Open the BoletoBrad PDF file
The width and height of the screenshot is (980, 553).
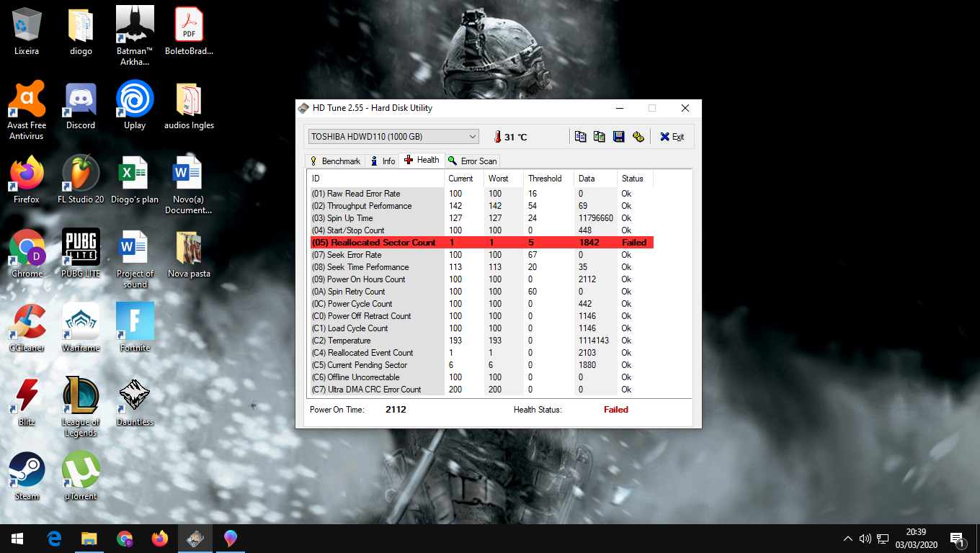[x=189, y=32]
